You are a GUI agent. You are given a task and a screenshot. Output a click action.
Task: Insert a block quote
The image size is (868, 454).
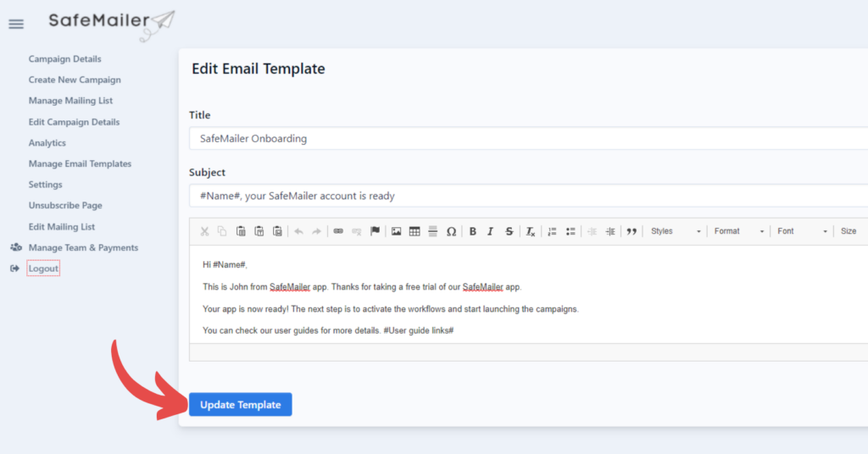(632, 231)
